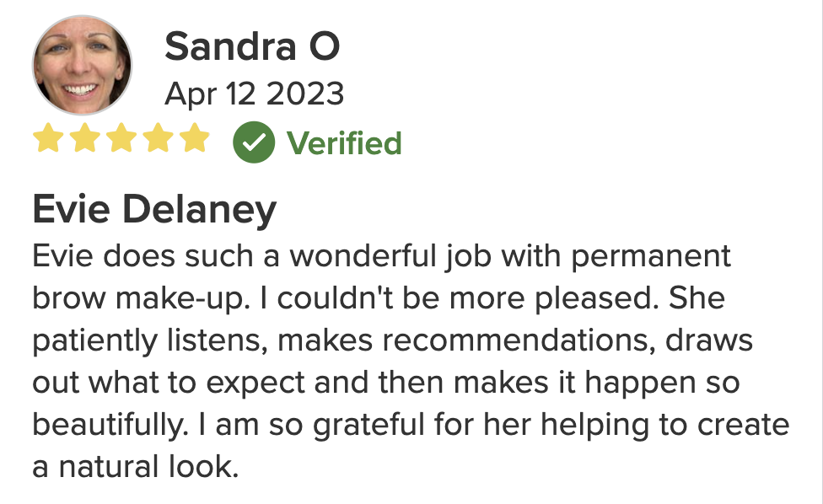Click the fifth yellow rating star
Viewport: 823px width, 504px height.
point(194,139)
